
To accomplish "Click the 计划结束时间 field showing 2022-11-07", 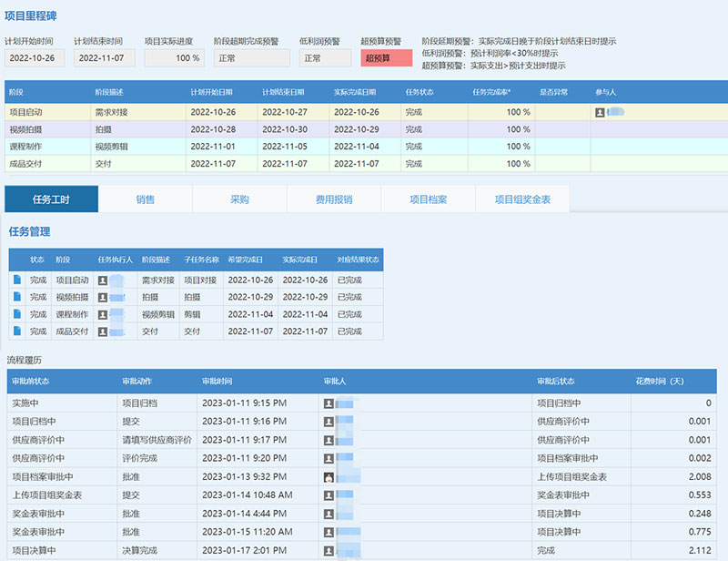I will click(105, 58).
